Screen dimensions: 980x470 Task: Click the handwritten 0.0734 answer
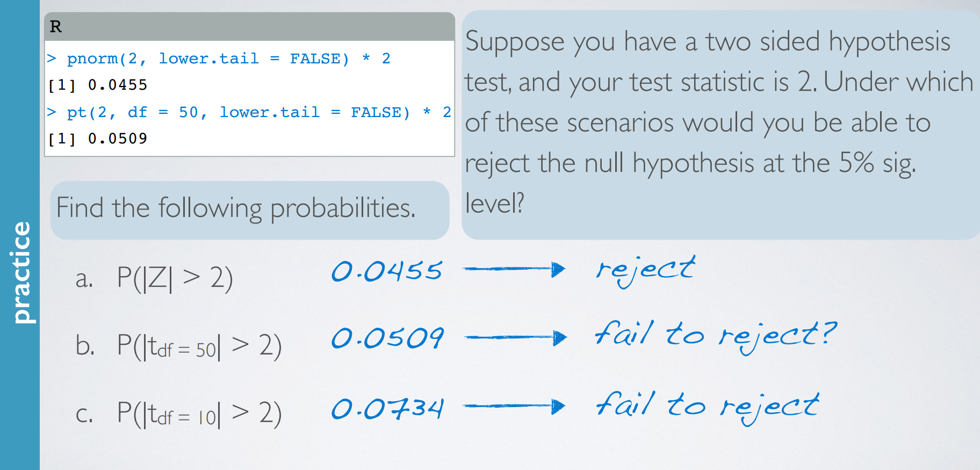(x=387, y=408)
